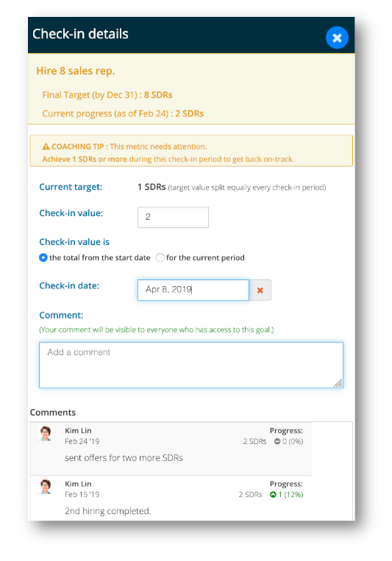This screenshot has height=561, width=392.
Task: Click Kim Lin's avatar on Feb 24 comment
Action: point(46,433)
